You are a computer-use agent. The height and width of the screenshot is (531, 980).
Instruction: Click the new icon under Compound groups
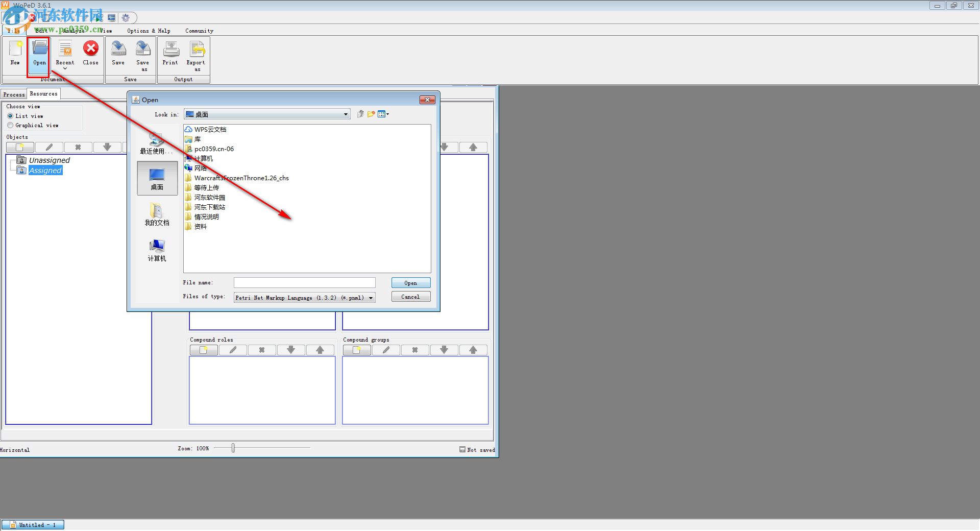pos(357,350)
